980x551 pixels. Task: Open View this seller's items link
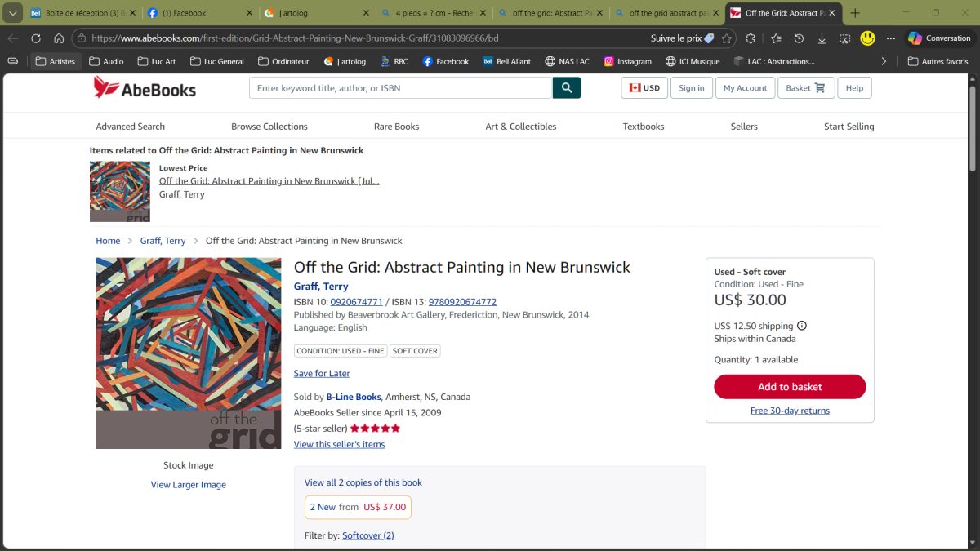coord(339,444)
